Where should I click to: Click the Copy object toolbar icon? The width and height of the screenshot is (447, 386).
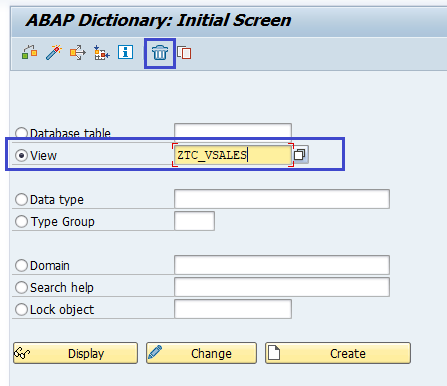(x=184, y=53)
